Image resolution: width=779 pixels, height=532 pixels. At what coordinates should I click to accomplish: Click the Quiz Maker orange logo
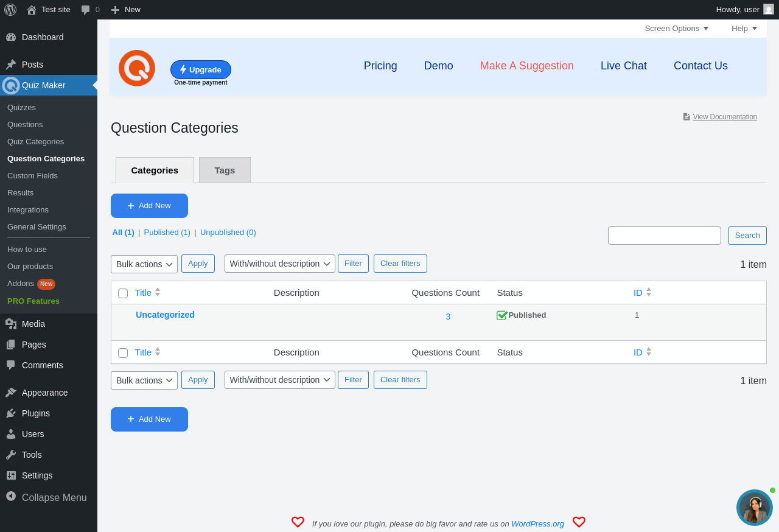137,68
